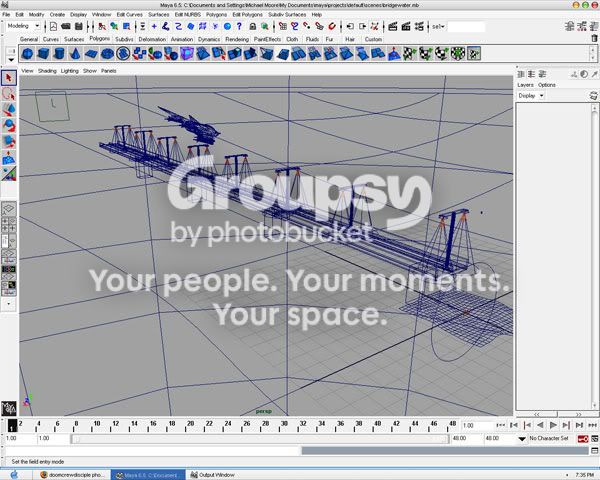600x480 pixels.
Task: Click the Render Current Frame clapperboard icon
Action: pos(393,26)
